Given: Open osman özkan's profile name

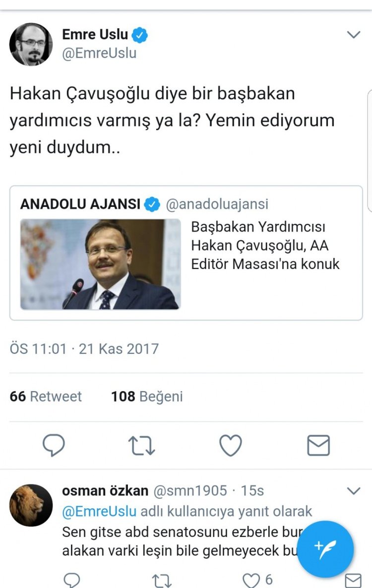Looking at the screenshot, I should click(x=105, y=491).
